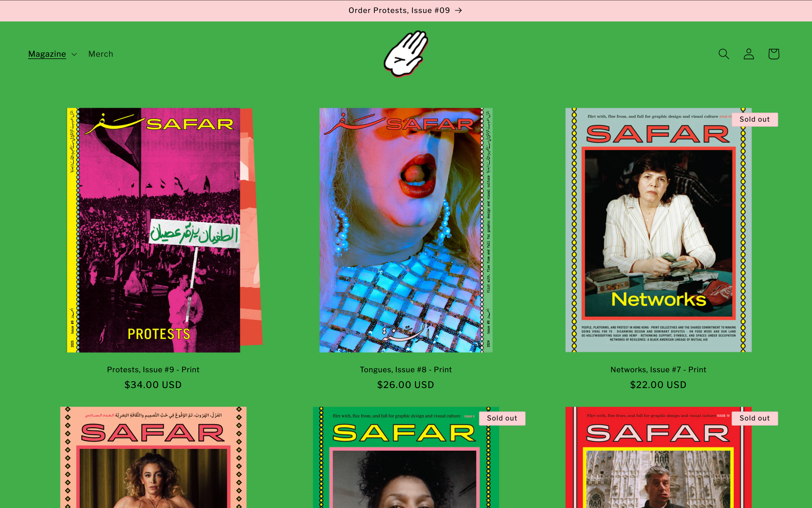Go to the Merch menu item
The width and height of the screenshot is (812, 508).
click(101, 54)
